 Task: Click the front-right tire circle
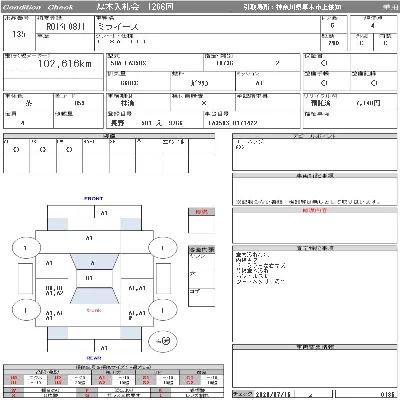coord(162,248)
